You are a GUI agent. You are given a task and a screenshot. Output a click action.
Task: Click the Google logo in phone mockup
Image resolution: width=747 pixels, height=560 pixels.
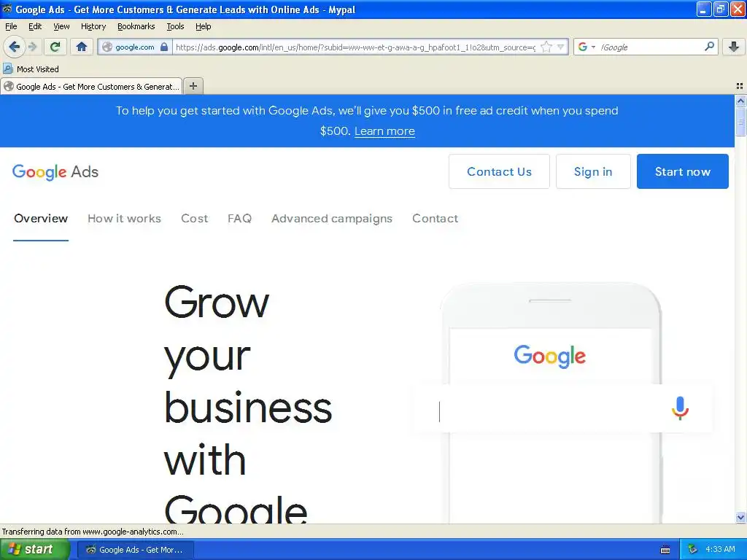click(x=549, y=356)
